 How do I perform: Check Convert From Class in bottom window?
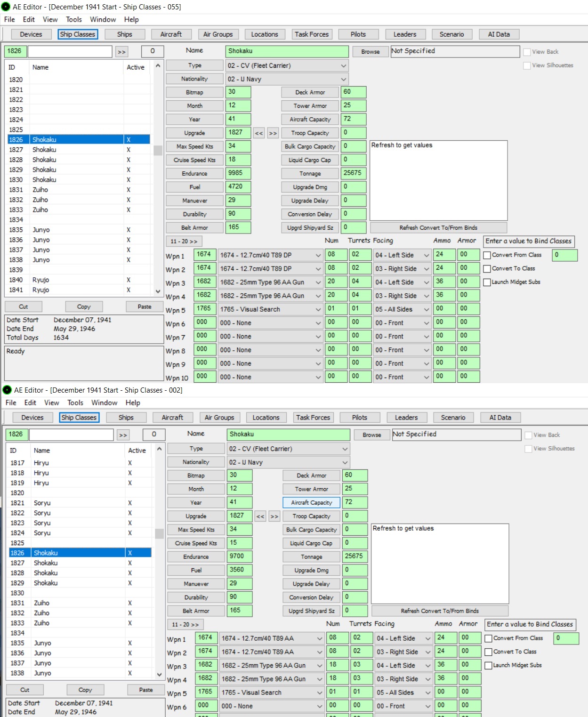point(489,638)
